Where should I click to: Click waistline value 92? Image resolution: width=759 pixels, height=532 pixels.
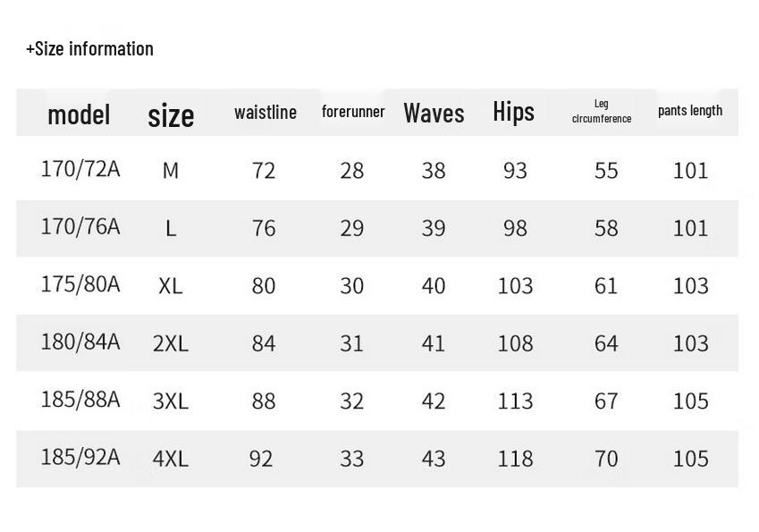coord(261,459)
